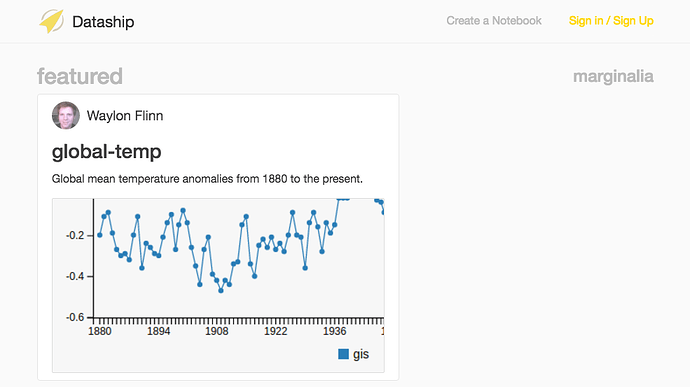Go to Sign in / Sign Up

click(x=611, y=21)
